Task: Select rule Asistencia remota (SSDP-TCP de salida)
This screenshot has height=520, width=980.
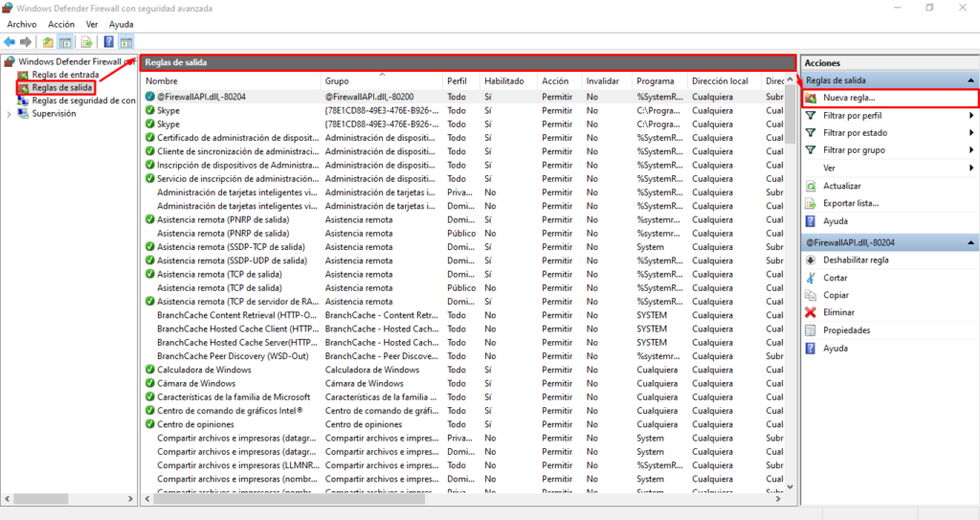Action: tap(463, 247)
